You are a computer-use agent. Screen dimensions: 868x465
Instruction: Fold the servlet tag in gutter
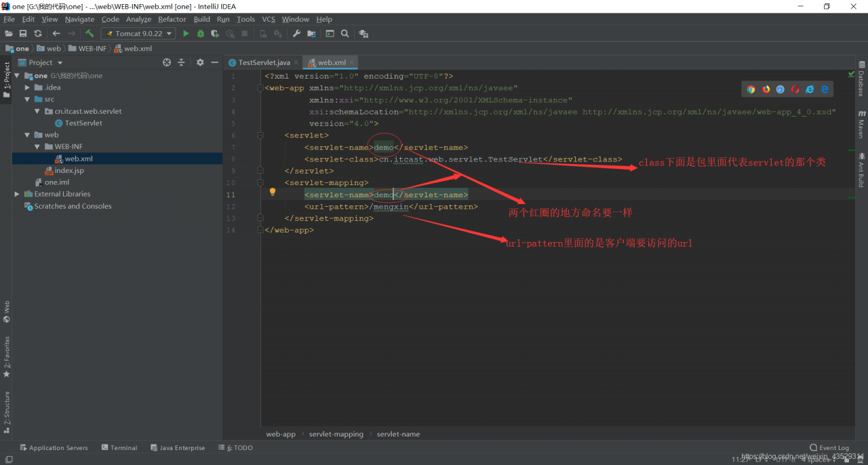tap(260, 136)
